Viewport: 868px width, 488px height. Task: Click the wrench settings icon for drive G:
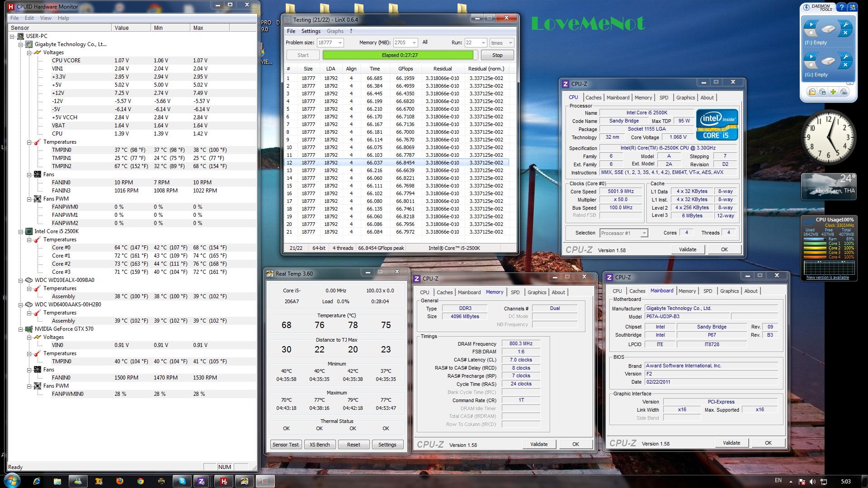coord(845,56)
